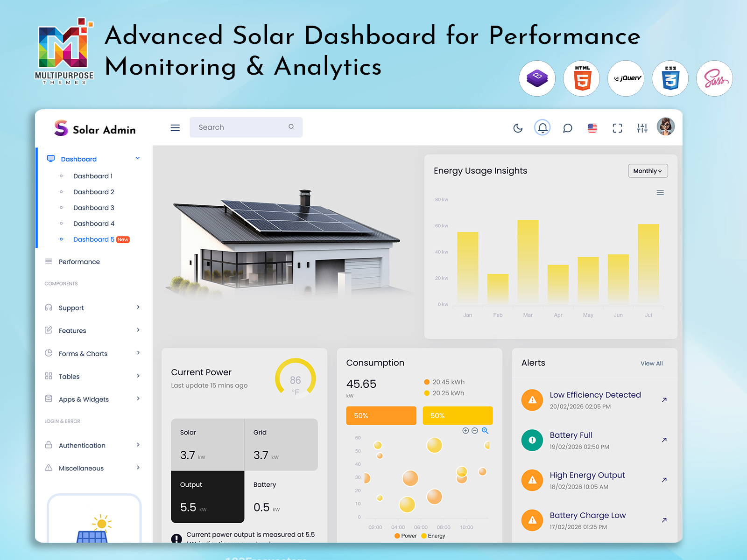Click the Low Efficiency warning icon

click(x=532, y=400)
